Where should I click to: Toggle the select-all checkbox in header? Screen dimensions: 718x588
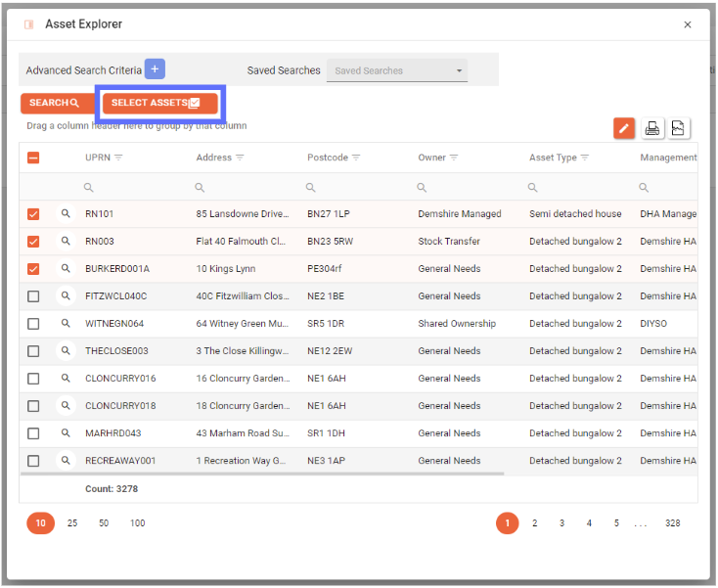click(33, 158)
